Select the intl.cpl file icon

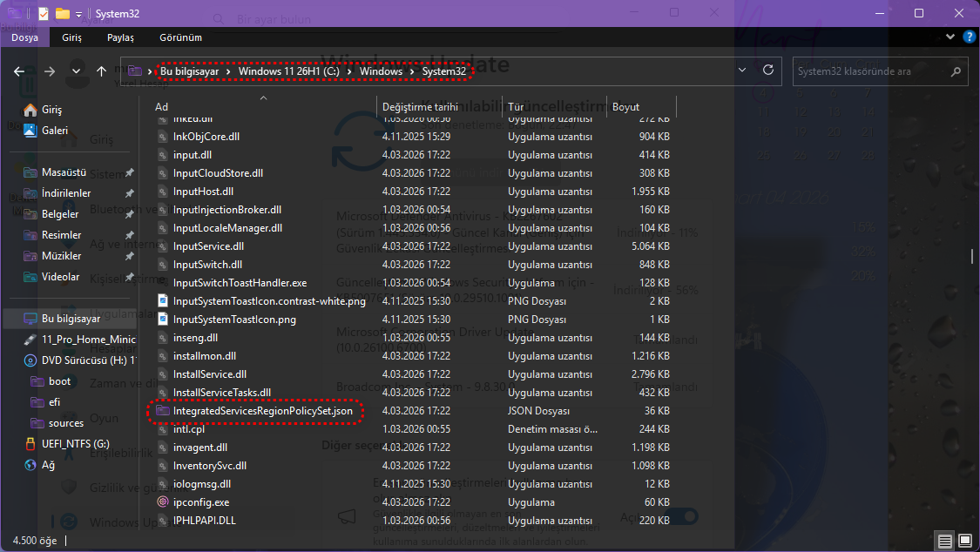pos(163,429)
